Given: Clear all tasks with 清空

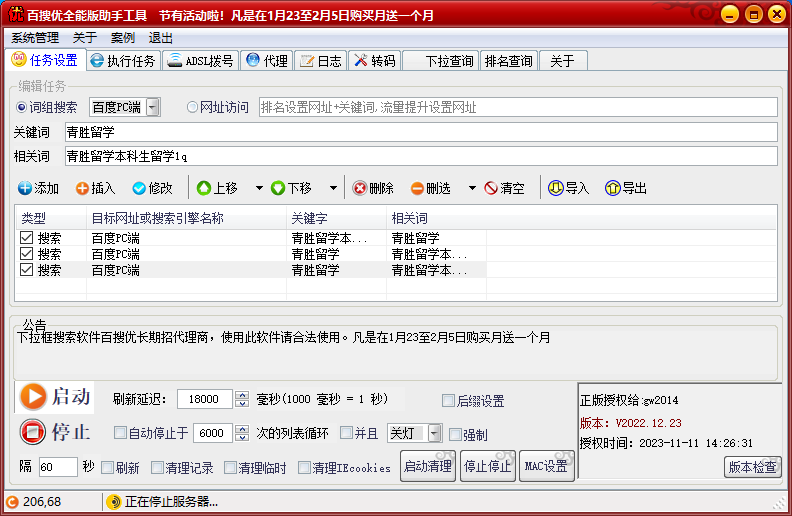Looking at the screenshot, I should [504, 188].
